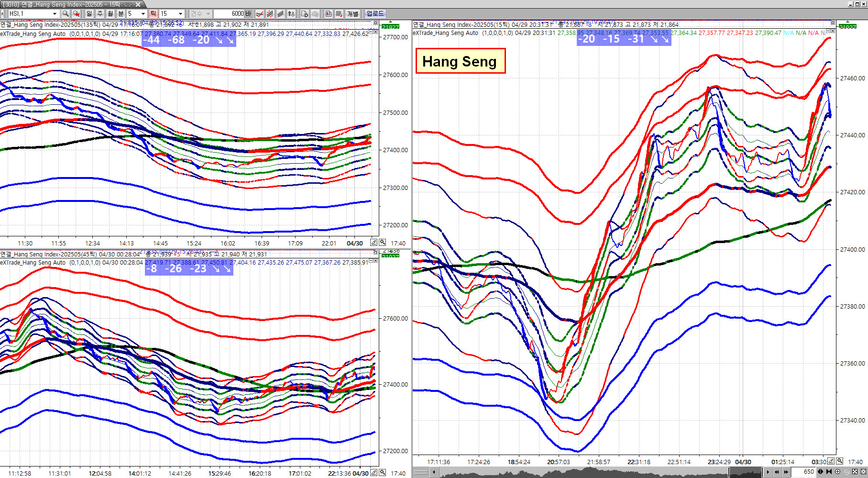
Task: Select the red dotted bar chart icon
Action: click(270, 14)
